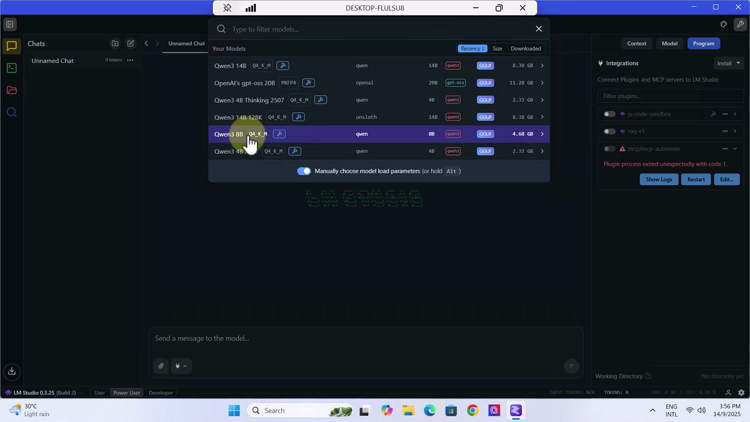Screen dimensions: 750x422
Task: Click the connection signal icon in remote bar
Action: pos(251,8)
